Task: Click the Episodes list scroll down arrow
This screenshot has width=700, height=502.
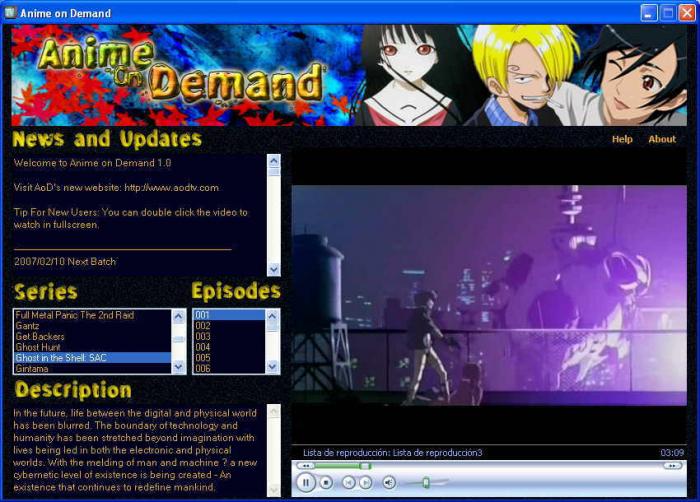Action: tap(272, 367)
